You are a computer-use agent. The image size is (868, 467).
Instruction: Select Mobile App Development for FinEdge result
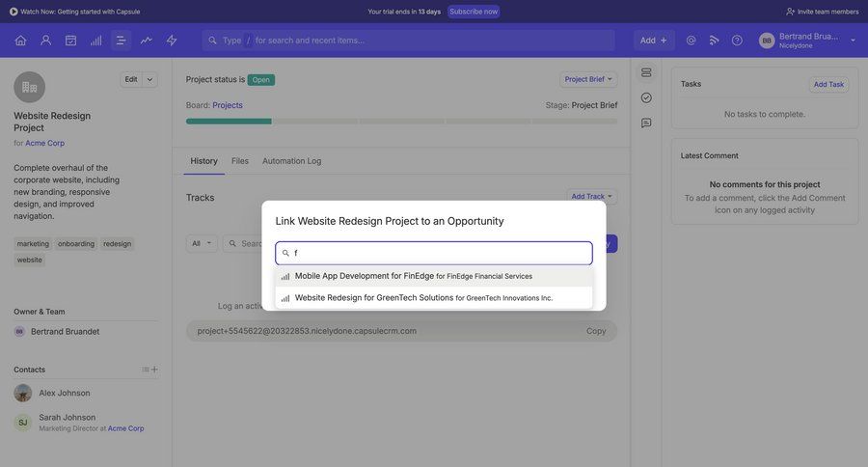[413, 276]
